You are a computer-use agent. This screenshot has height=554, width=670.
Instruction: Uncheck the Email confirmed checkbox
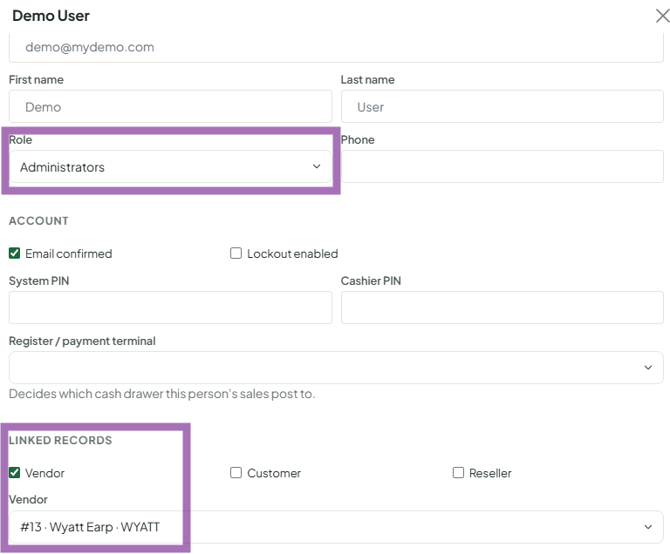point(15,253)
